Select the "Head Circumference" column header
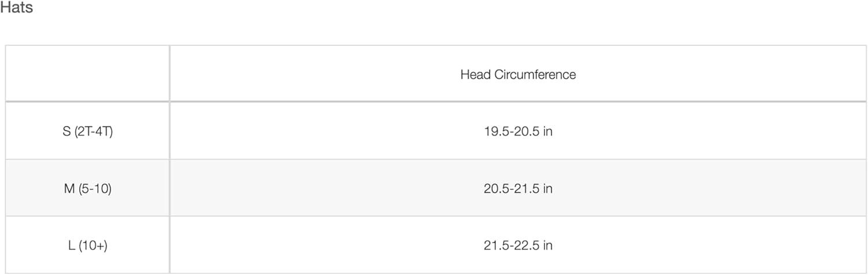The height and width of the screenshot is (275, 868). (518, 74)
